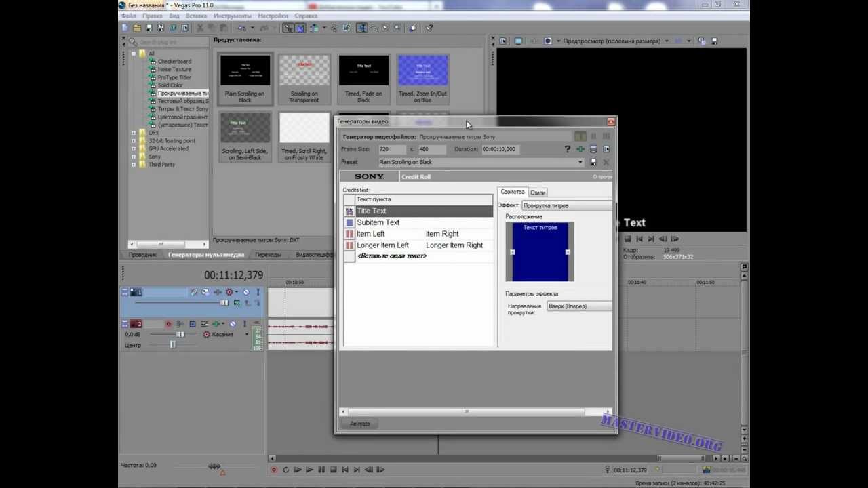Open the Инструменты menu
Screen dimensions: 868x488
click(x=232, y=16)
